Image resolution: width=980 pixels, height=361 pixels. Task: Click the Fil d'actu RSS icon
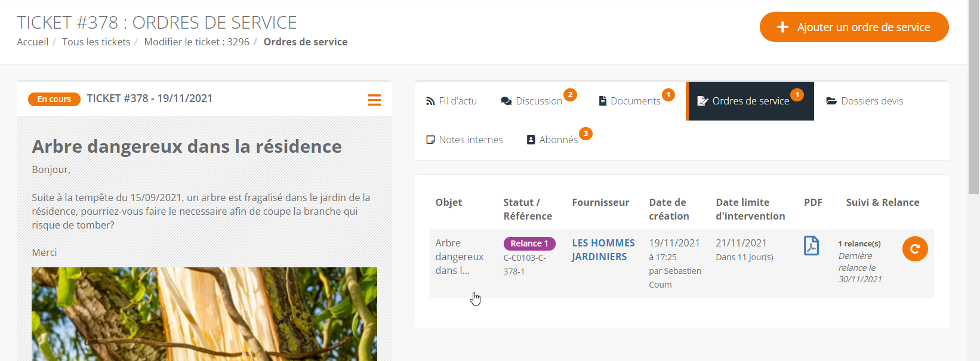[x=430, y=101]
